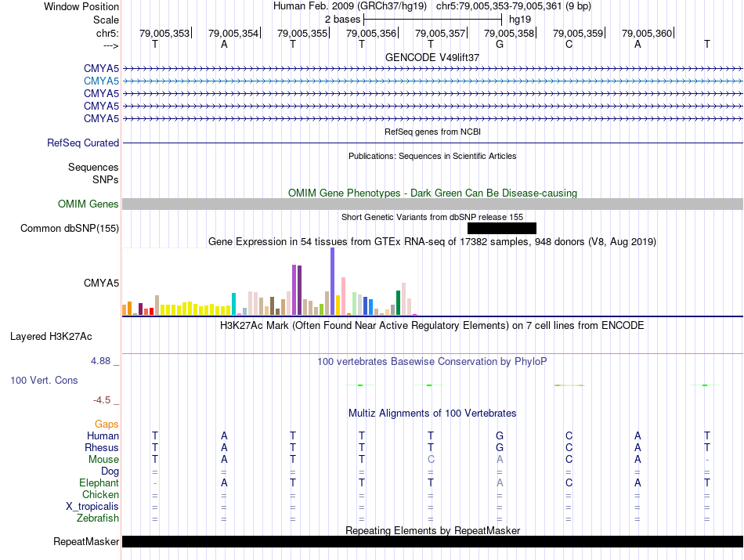
Task: Click the gray OMIM Genes bar
Action: [x=432, y=204]
